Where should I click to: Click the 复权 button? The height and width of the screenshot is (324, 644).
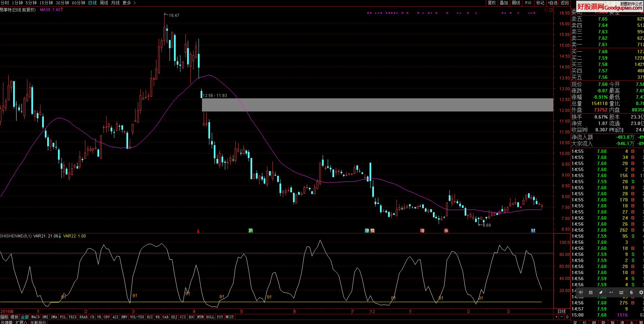(492, 3)
